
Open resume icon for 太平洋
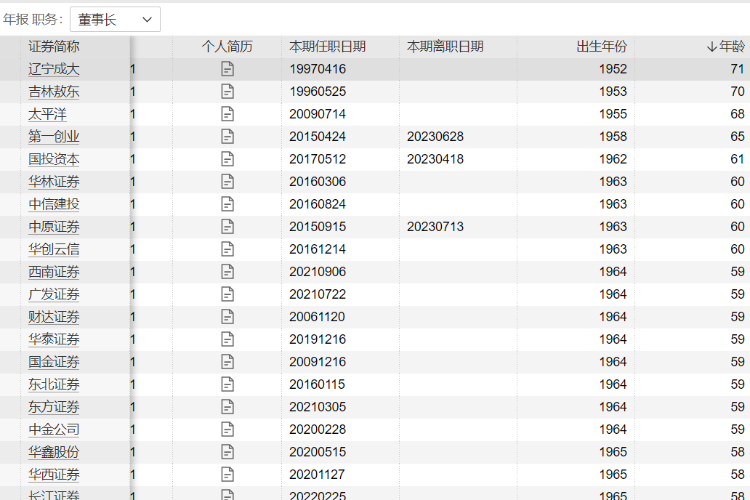coord(228,114)
